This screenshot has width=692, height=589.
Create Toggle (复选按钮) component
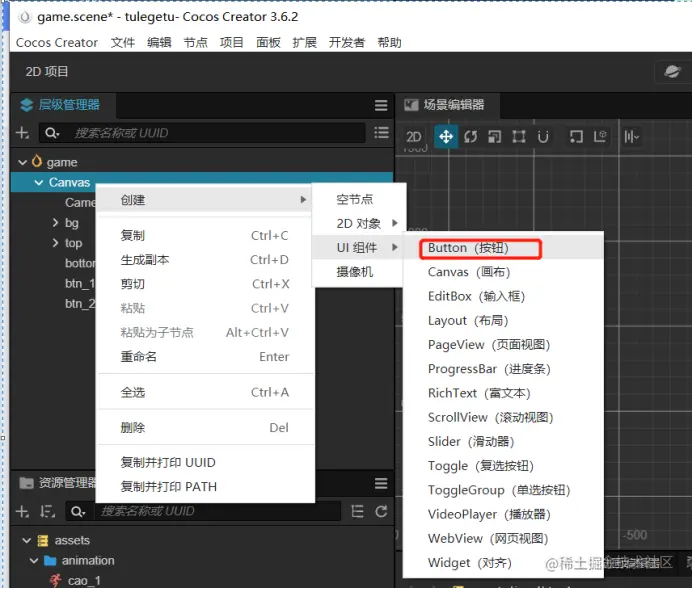[503, 466]
